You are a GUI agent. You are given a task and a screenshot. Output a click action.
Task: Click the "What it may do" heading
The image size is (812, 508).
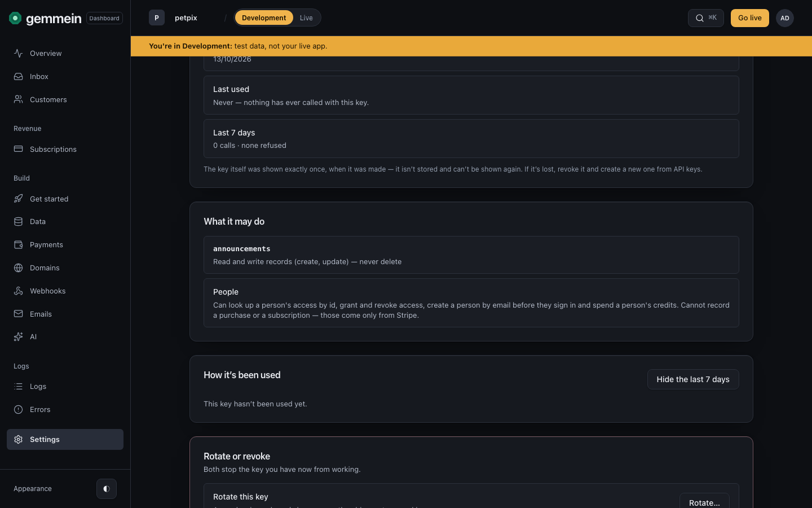(x=234, y=221)
